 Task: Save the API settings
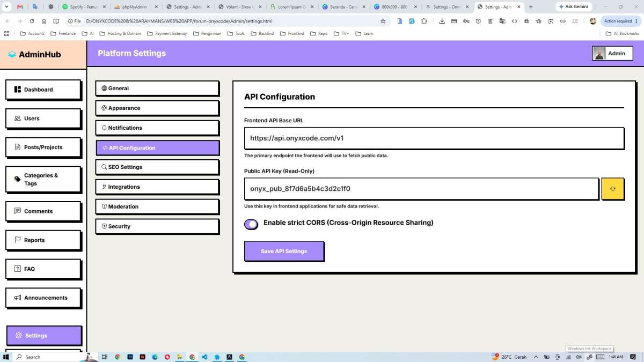284,251
